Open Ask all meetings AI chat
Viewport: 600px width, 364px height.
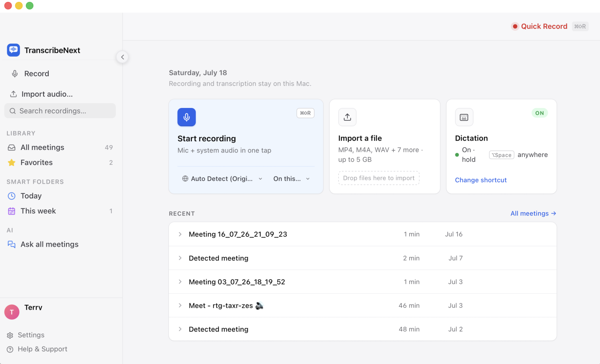click(x=60, y=244)
